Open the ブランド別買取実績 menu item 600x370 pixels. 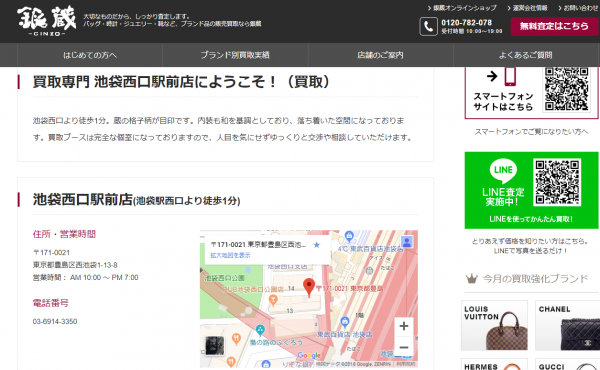point(235,55)
